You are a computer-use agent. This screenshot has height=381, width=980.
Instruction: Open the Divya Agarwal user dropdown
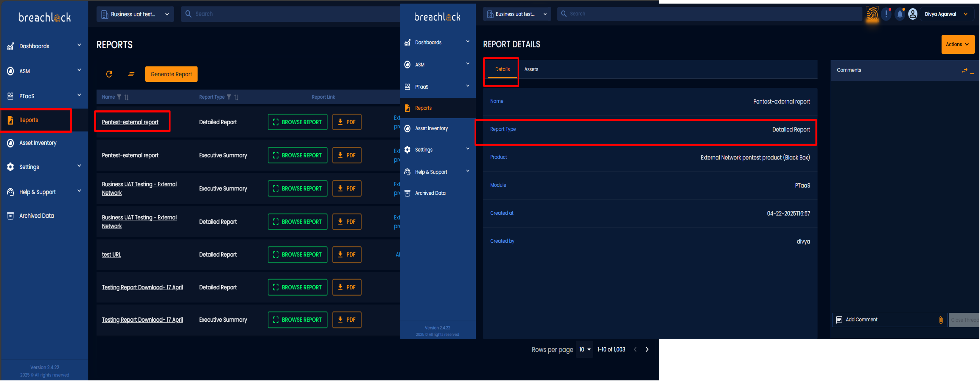[947, 14]
